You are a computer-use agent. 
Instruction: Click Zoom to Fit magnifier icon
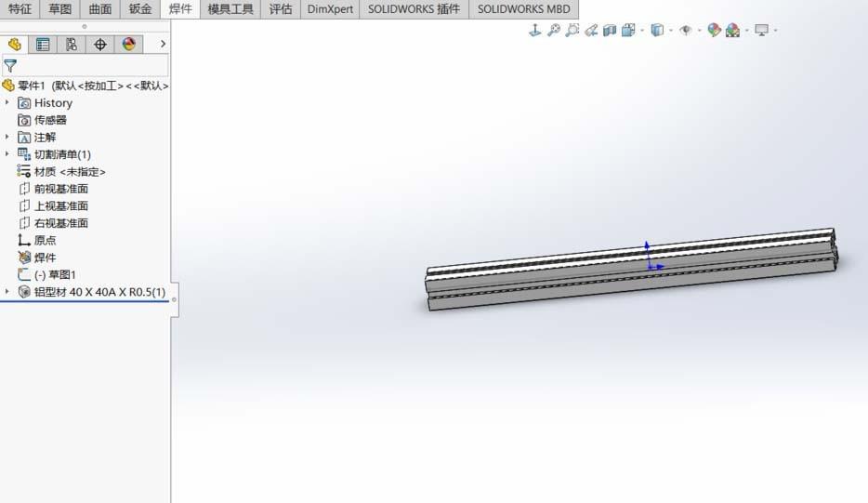554,30
